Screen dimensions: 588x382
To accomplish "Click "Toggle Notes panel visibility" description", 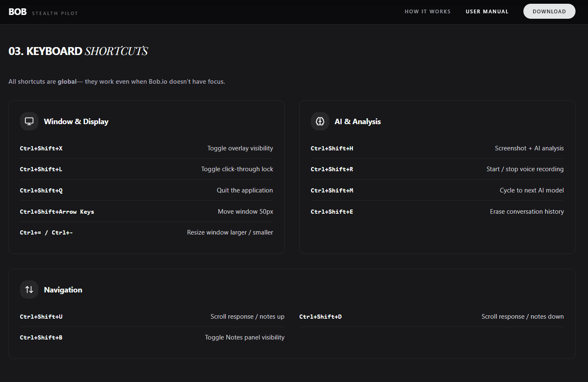I will (x=245, y=337).
